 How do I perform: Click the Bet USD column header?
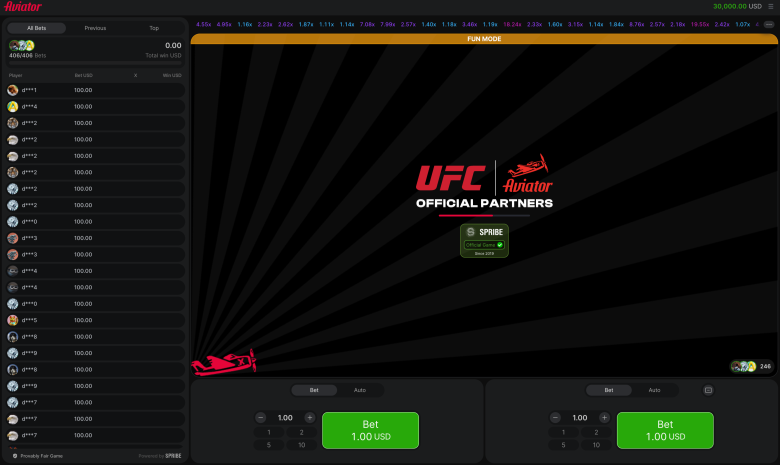tap(84, 76)
